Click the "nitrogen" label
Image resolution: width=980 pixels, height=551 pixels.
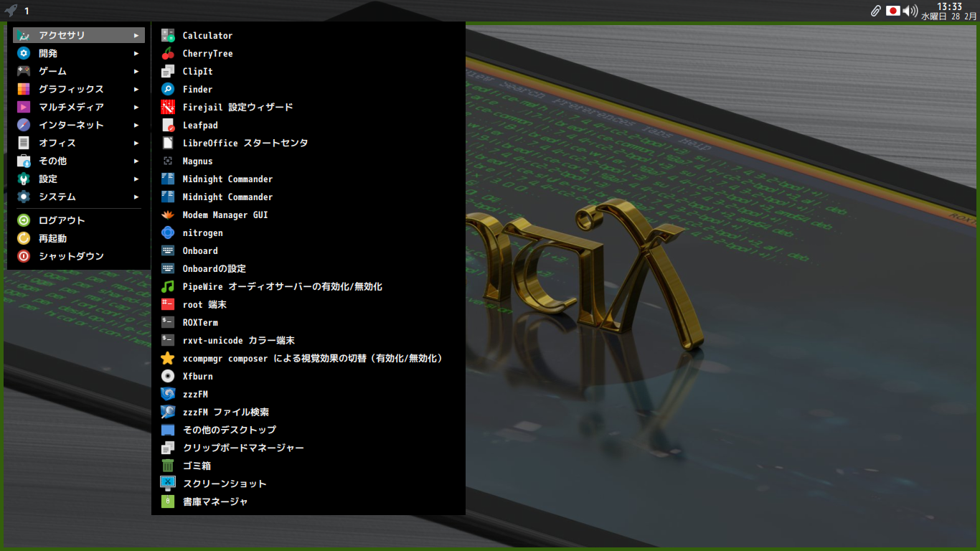(203, 232)
